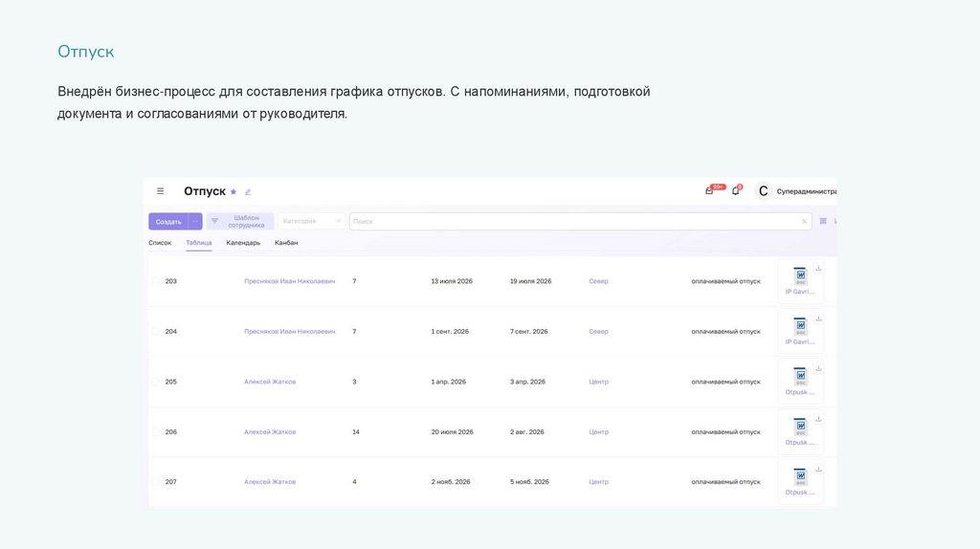This screenshot has width=980, height=549.
Task: Switch to the Календарь tab
Action: coord(243,243)
